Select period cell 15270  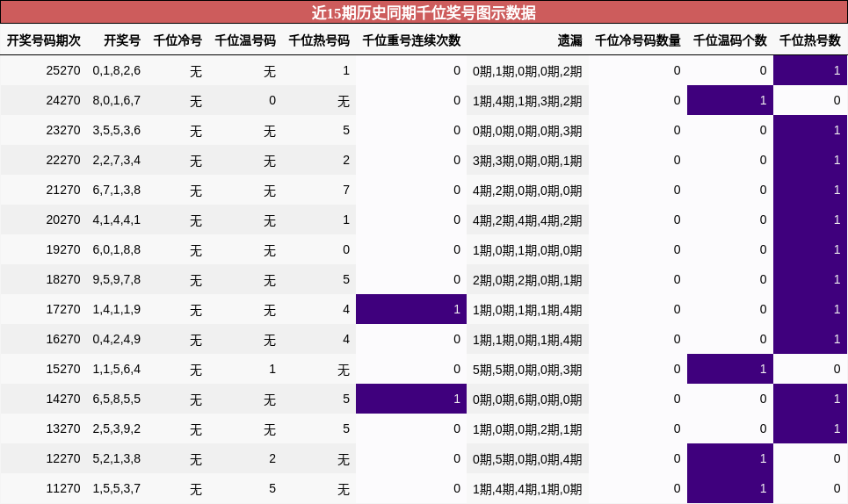62,369
